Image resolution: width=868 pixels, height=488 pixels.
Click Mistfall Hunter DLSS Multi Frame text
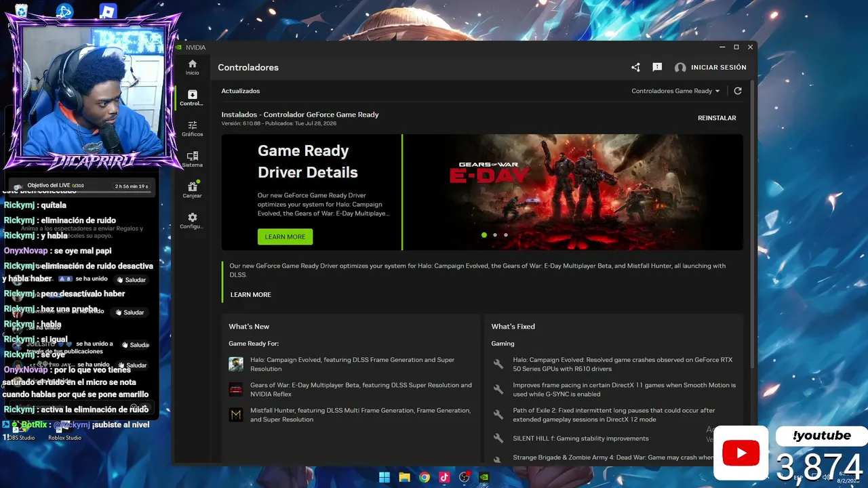tap(360, 415)
